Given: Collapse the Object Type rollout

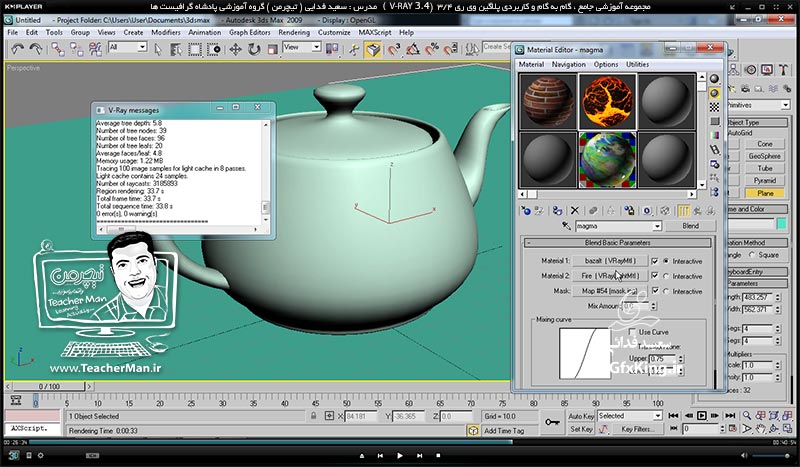Looking at the screenshot, I should pos(758,122).
